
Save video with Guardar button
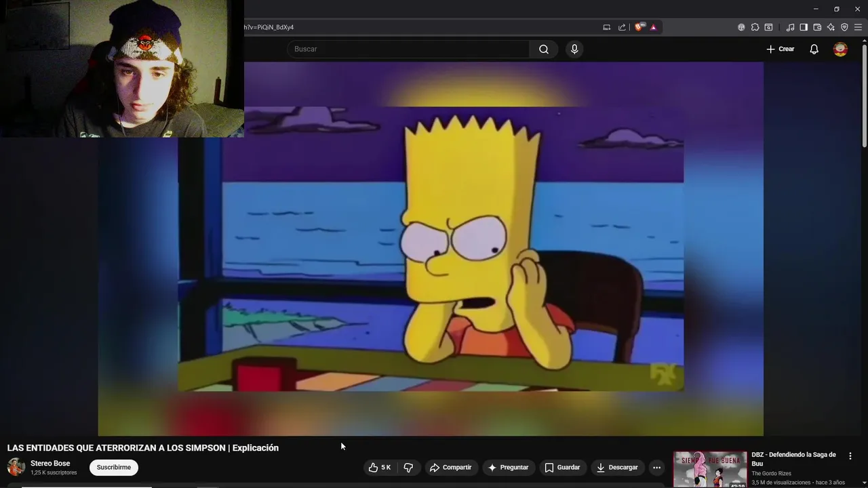[563, 468]
